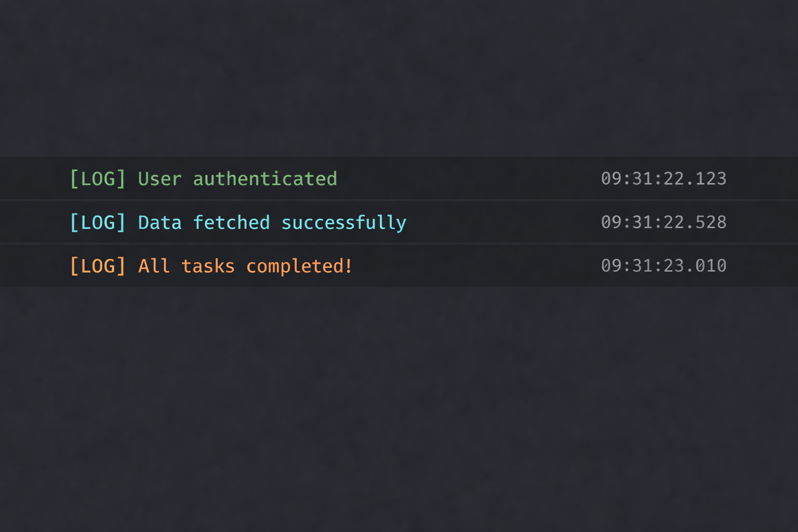This screenshot has width=798, height=532.
Task: Click the word "Data" in cyan
Action: (159, 222)
